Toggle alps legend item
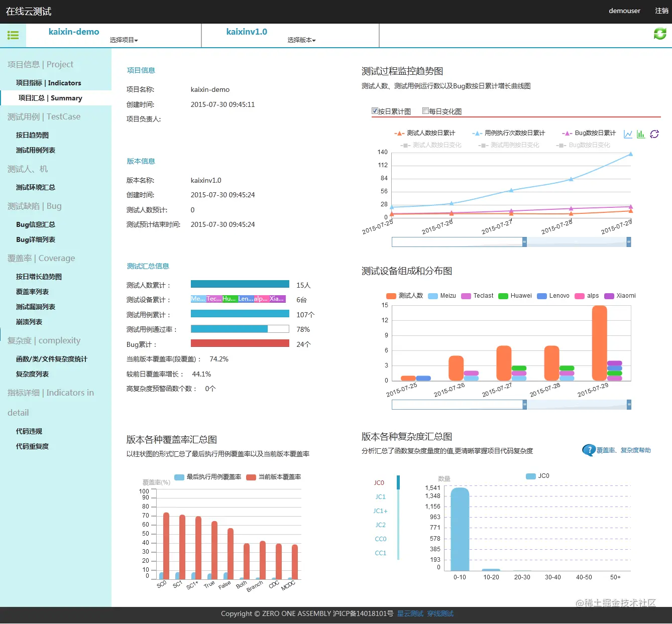Viewport: 672px width, 624px height. click(587, 296)
